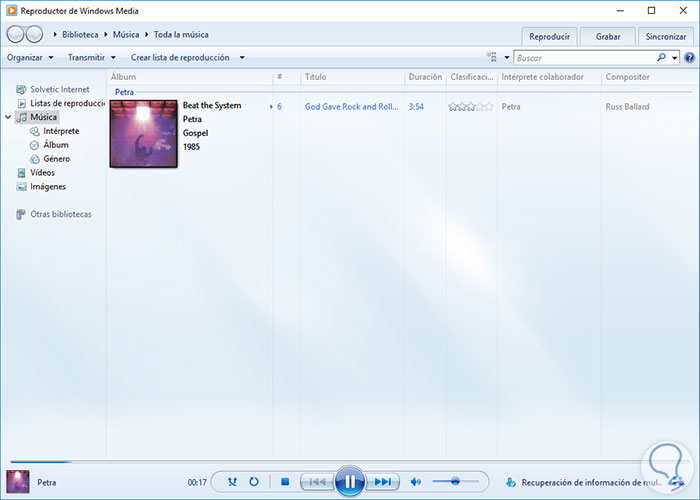
Task: Click the Listas de reproducción icon
Action: point(21,103)
